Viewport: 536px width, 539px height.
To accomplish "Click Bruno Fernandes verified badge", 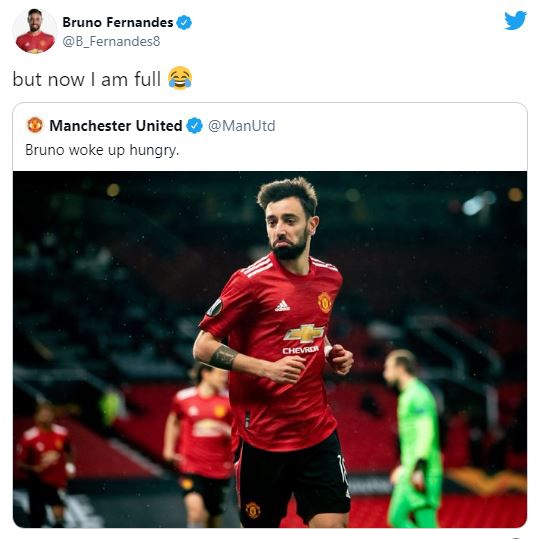I will [184, 23].
